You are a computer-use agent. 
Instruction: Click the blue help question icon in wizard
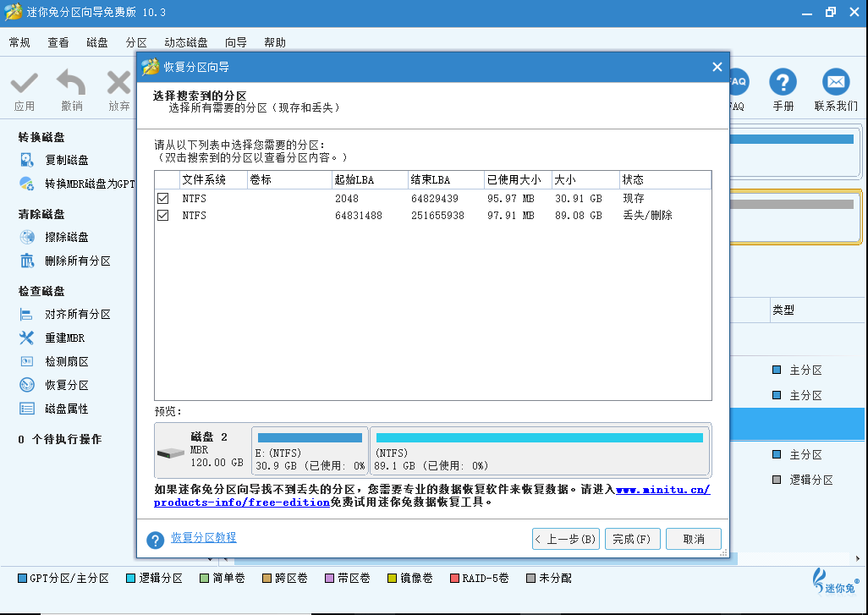coord(156,540)
